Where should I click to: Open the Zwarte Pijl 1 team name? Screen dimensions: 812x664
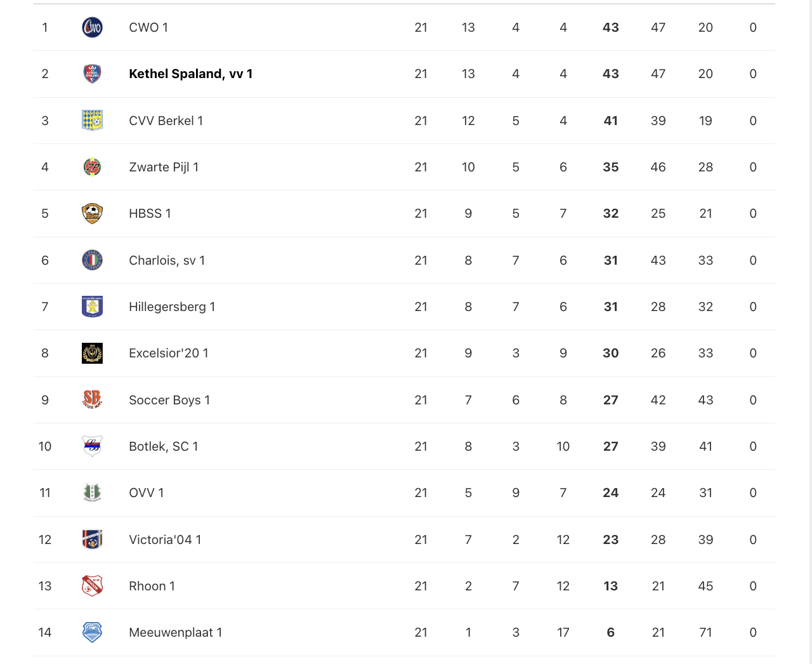[x=164, y=167]
